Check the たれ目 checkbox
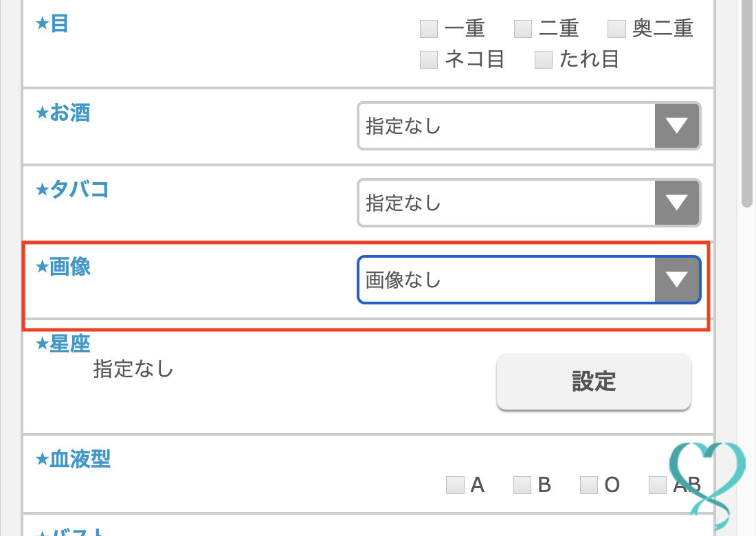Image resolution: width=756 pixels, height=536 pixels. 543,60
